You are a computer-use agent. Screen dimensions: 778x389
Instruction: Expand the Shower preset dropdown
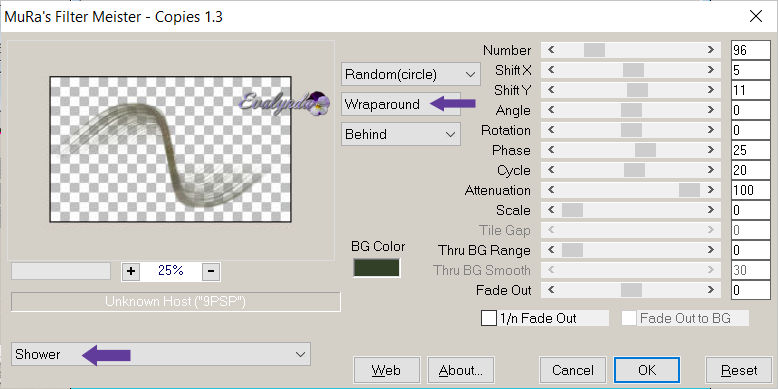(x=161, y=354)
